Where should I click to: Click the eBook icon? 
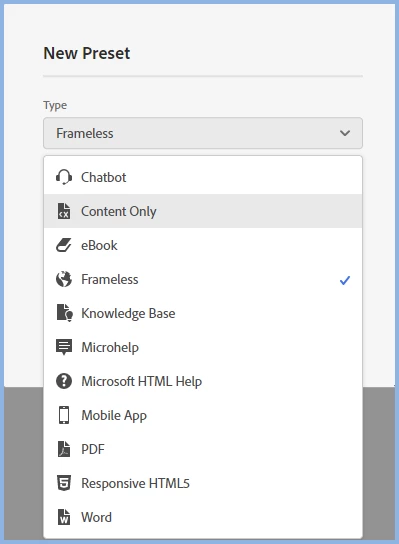coord(64,245)
